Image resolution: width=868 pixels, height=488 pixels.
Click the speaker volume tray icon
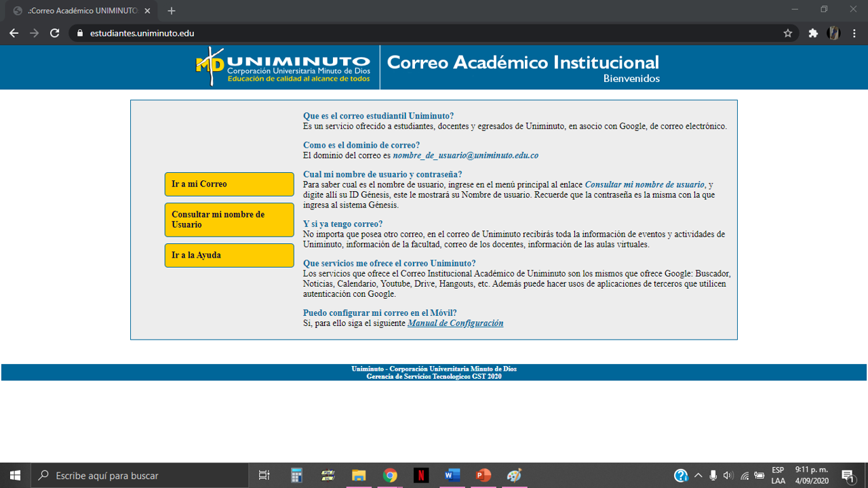(x=728, y=475)
